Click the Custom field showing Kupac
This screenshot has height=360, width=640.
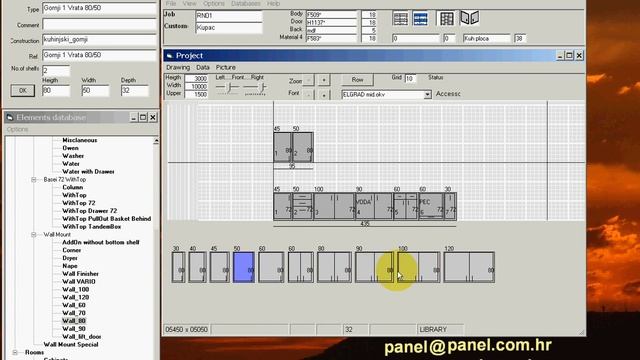click(229, 28)
